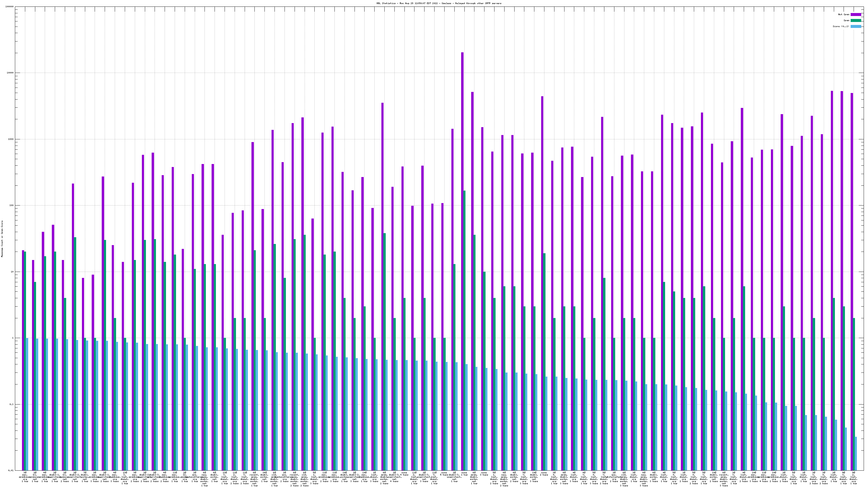Click the 1000 y-axis tick label

coord(11,139)
